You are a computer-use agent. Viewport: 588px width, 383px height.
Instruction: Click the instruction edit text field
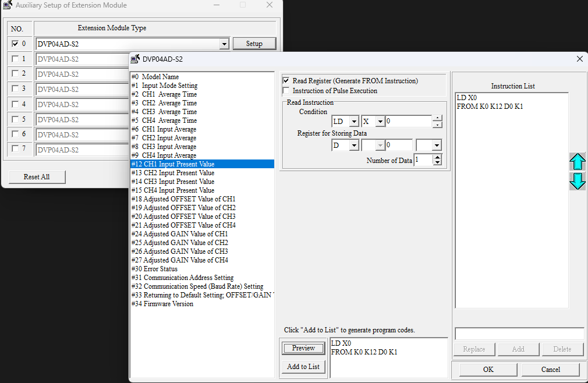(x=519, y=334)
